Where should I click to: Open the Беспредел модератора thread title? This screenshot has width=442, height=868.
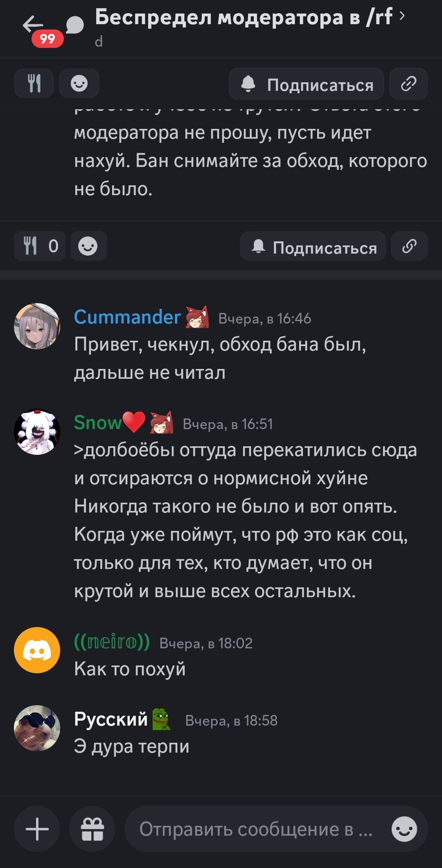(244, 17)
